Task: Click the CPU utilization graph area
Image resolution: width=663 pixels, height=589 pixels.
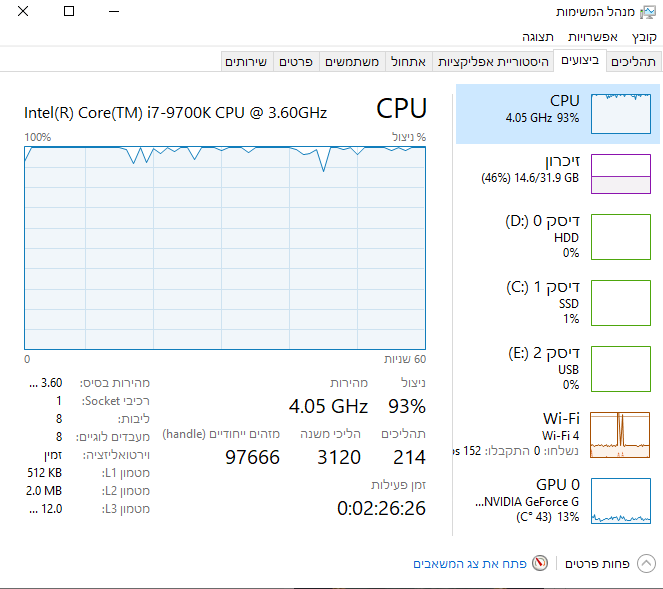Action: point(225,248)
